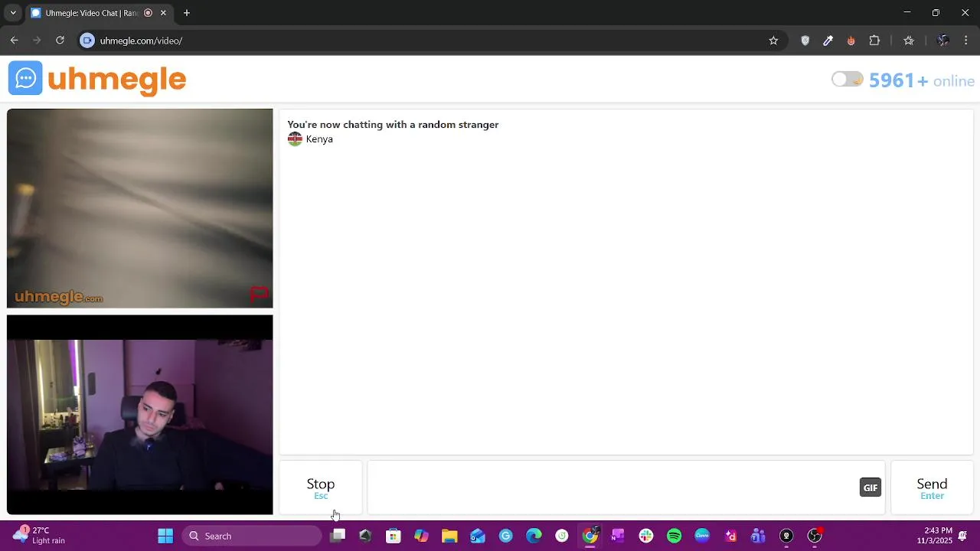Viewport: 980px width, 551px height.
Task: Click the uhmegle wordmark in the header
Action: (117, 80)
